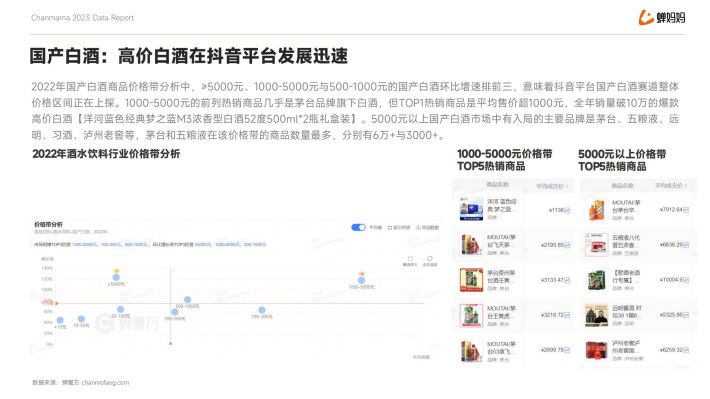Click the gold crown above the ≥5000元 bubble

(116, 270)
